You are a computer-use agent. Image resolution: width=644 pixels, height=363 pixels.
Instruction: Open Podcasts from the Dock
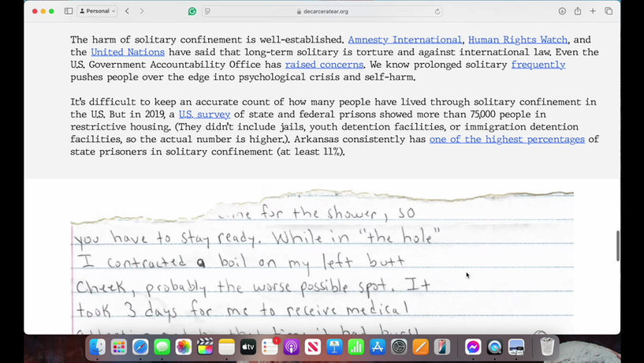click(x=291, y=347)
